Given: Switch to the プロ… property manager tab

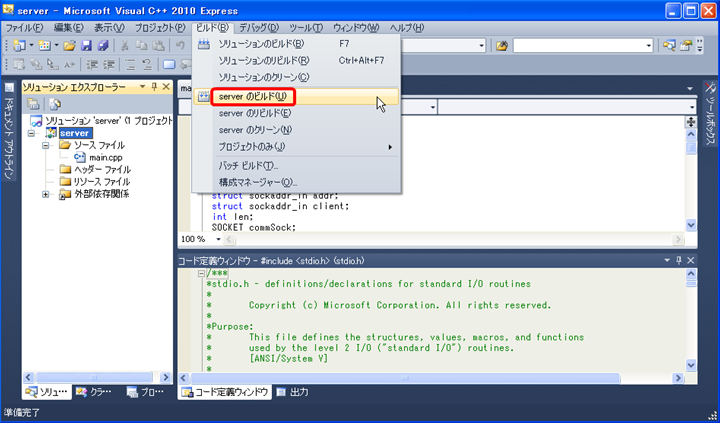Looking at the screenshot, I should [x=146, y=392].
